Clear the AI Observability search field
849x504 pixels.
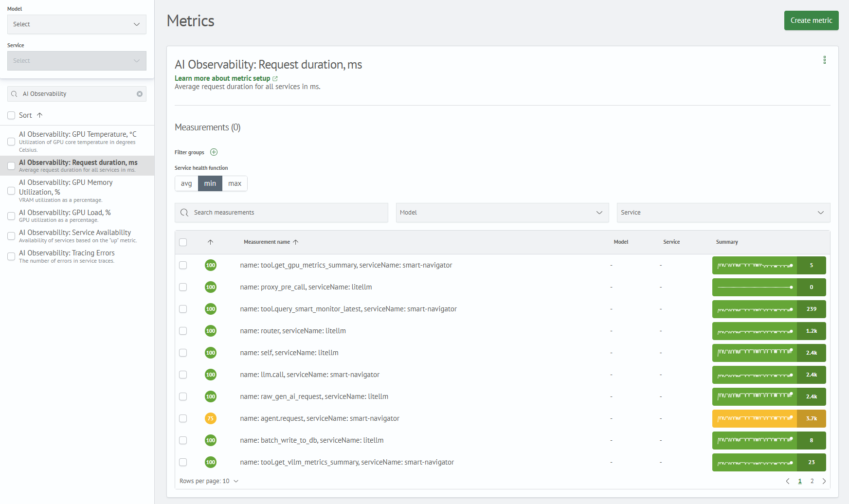140,94
